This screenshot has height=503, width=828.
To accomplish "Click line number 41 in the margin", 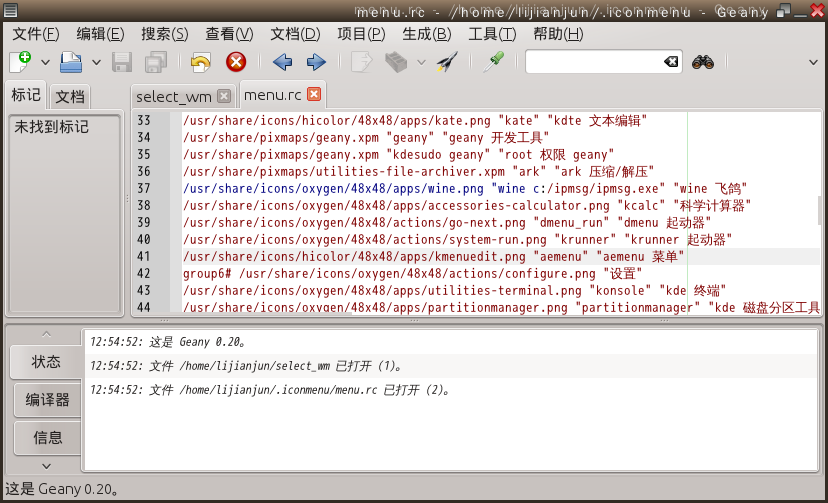I will [x=144, y=257].
